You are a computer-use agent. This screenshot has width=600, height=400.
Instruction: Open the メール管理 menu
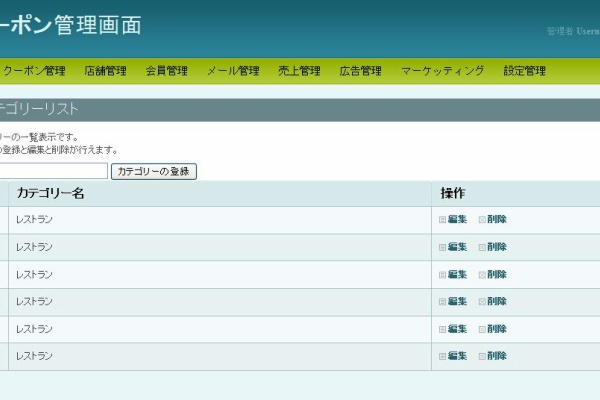pyautogui.click(x=233, y=71)
